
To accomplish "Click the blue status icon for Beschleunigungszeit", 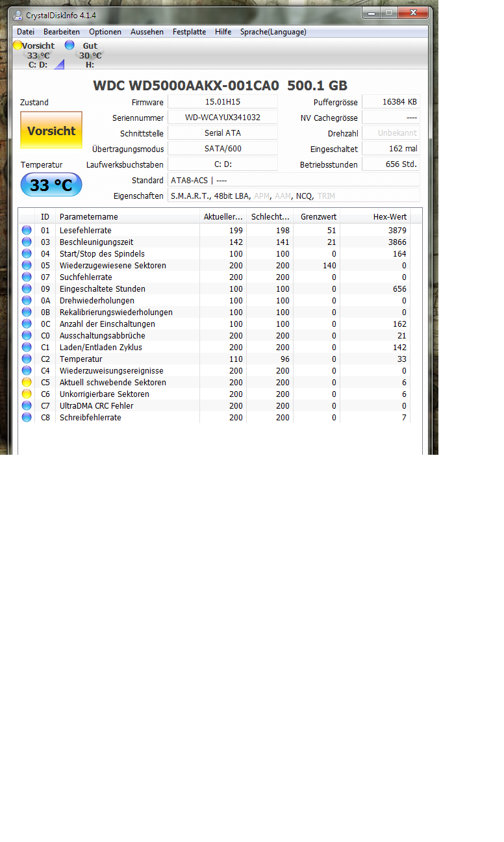I will click(x=27, y=242).
